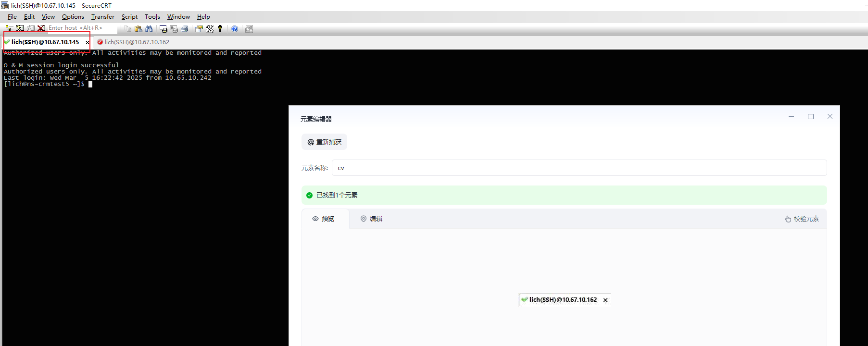The image size is (868, 346).
Task: Close the 10.67.10.145 session tab
Action: click(87, 42)
